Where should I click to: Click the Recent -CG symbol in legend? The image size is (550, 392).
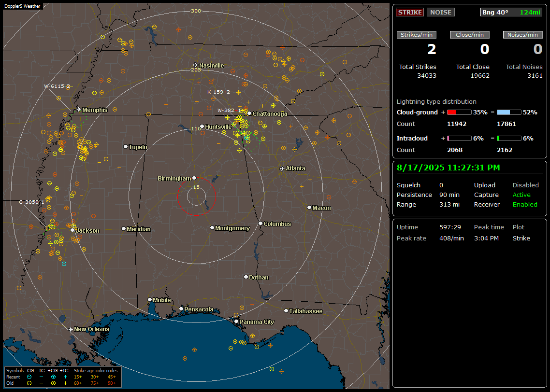(x=29, y=377)
